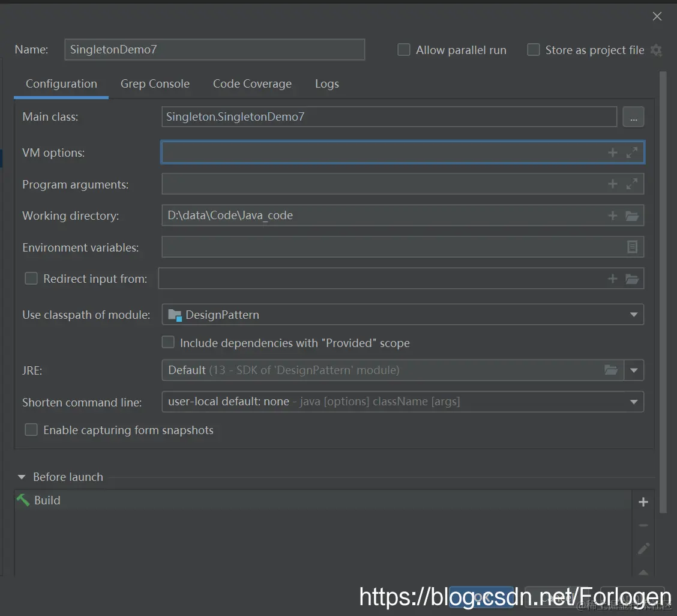Focus the Main class text field

coord(389,116)
